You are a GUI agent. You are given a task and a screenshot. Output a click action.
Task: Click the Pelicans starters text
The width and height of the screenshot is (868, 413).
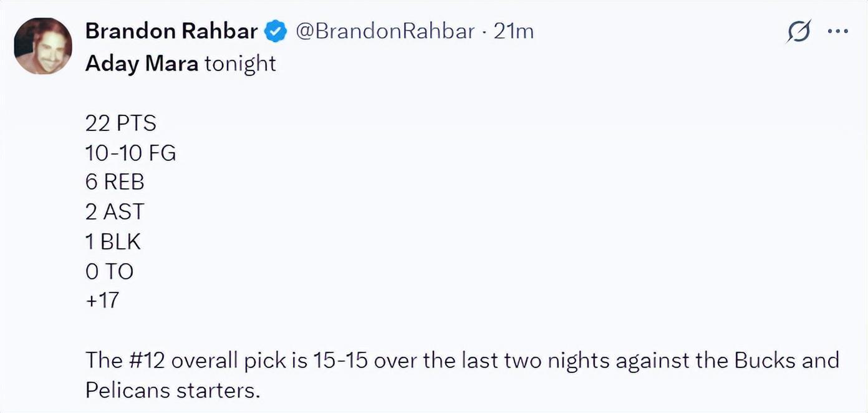172,391
